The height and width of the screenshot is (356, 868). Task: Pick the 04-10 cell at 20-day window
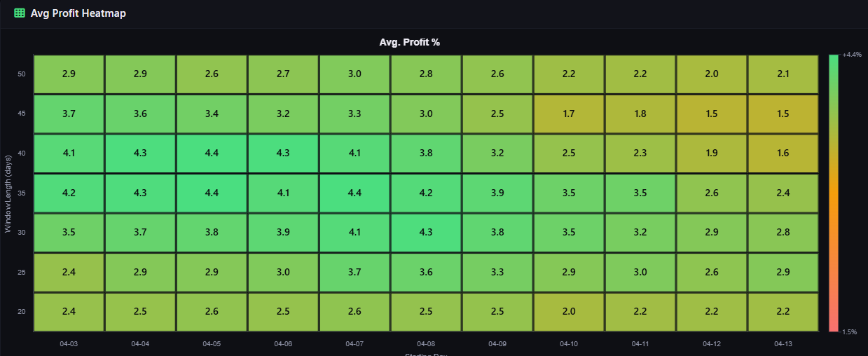coord(569,311)
